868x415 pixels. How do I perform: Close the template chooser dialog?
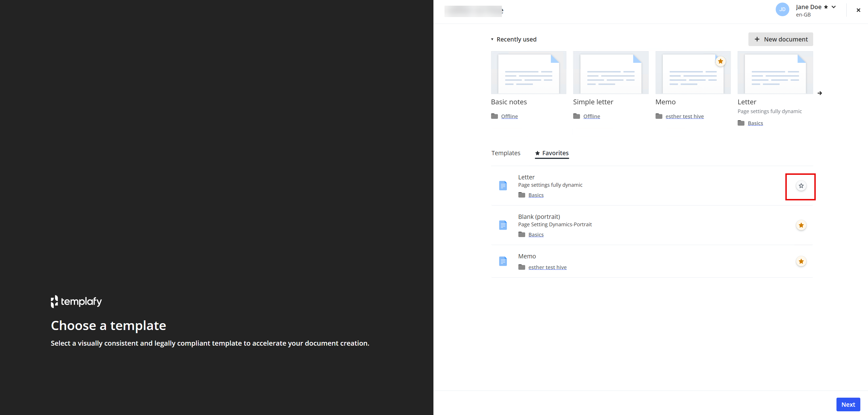click(858, 10)
